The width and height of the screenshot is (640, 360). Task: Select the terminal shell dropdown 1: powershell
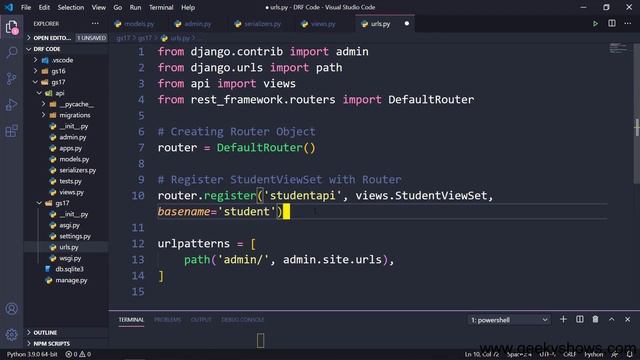[x=509, y=320]
